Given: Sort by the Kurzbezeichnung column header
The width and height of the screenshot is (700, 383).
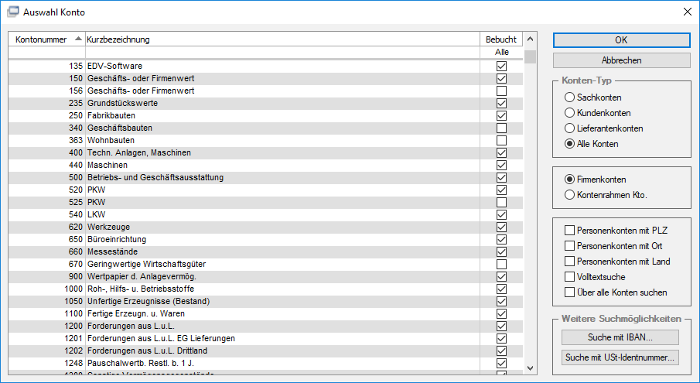Looking at the screenshot, I should click(282, 39).
